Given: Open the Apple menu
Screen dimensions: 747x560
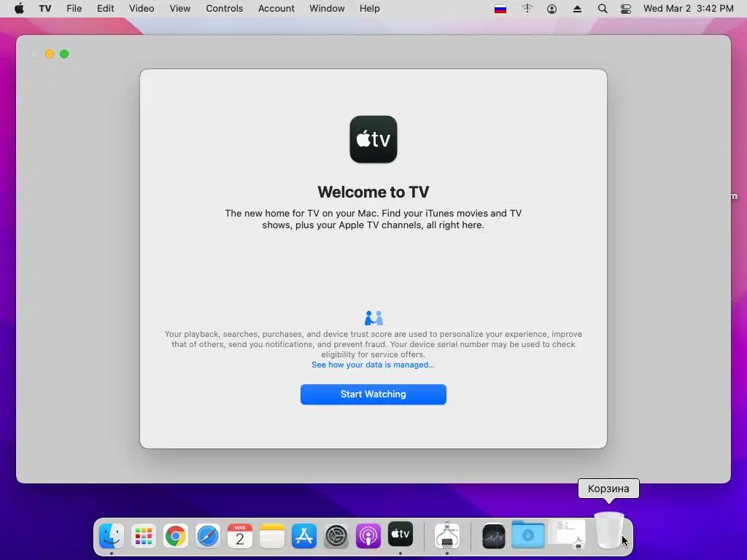Looking at the screenshot, I should coord(19,8).
